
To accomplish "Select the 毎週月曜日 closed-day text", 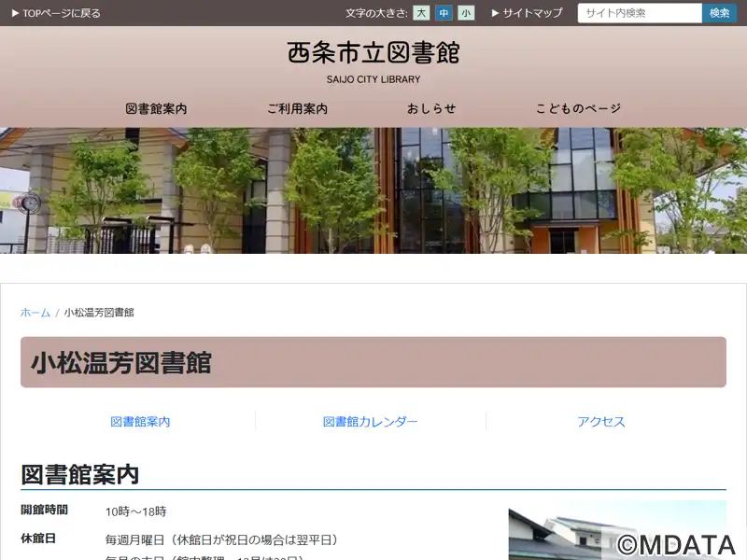I will 221,540.
